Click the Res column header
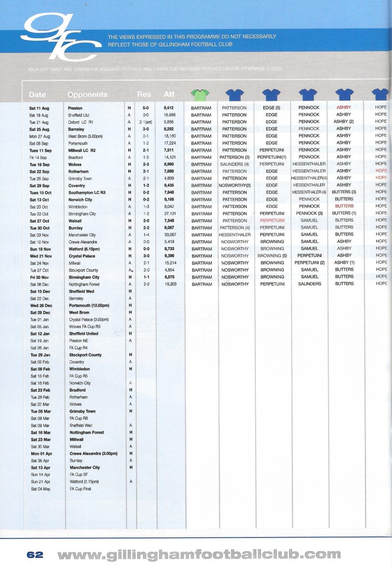Screen dimensions: 392x568 point(144,94)
